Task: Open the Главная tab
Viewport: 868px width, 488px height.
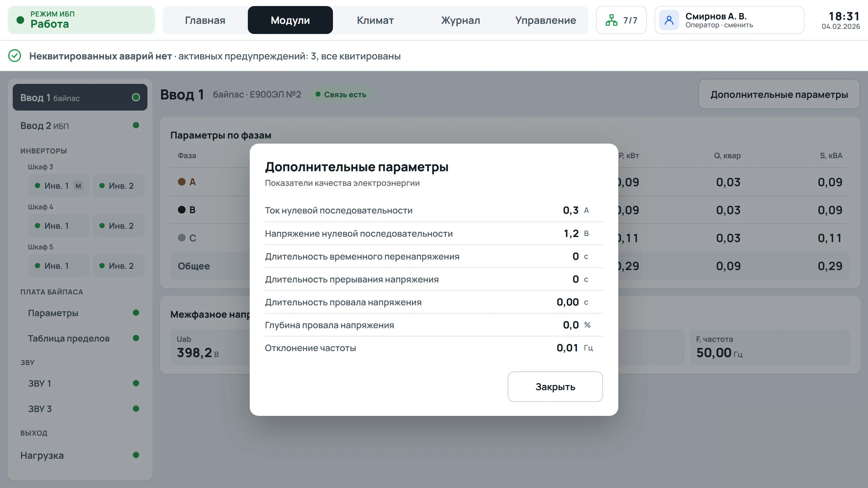Action: click(x=205, y=20)
